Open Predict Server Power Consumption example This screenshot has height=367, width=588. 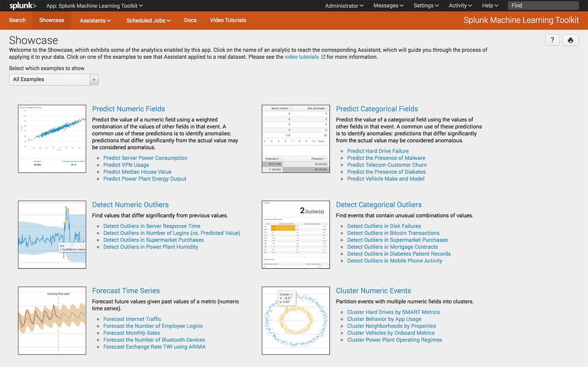(x=145, y=158)
